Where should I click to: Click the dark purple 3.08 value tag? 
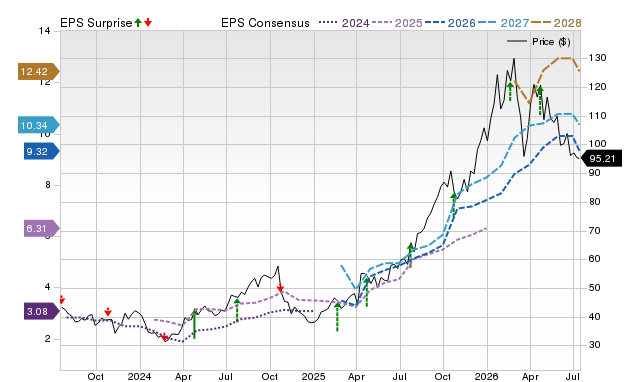point(42,311)
